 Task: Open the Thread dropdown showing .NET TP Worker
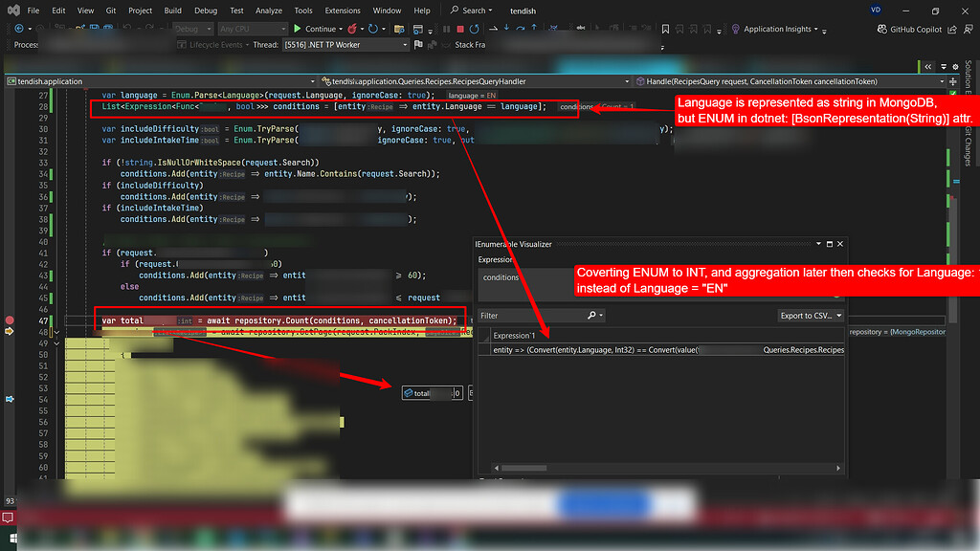405,44
